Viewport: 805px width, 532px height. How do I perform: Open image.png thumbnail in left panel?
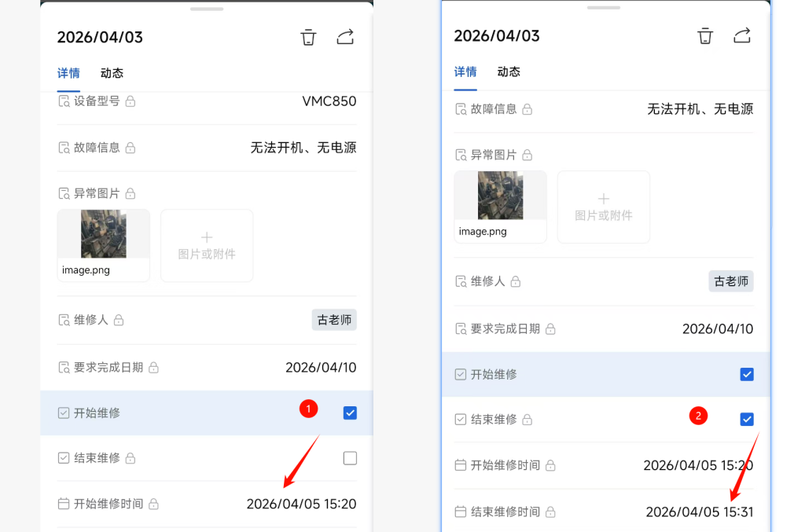[103, 245]
